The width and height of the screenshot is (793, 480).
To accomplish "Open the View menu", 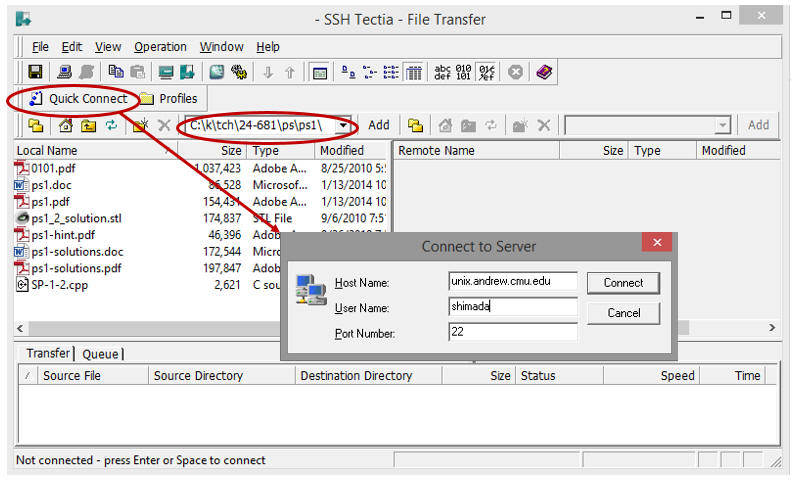I will [108, 47].
